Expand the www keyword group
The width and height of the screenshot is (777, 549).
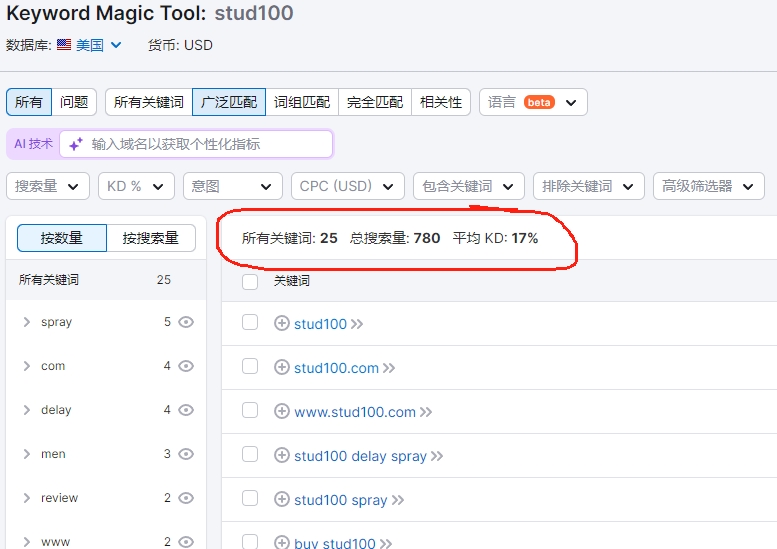coord(27,542)
